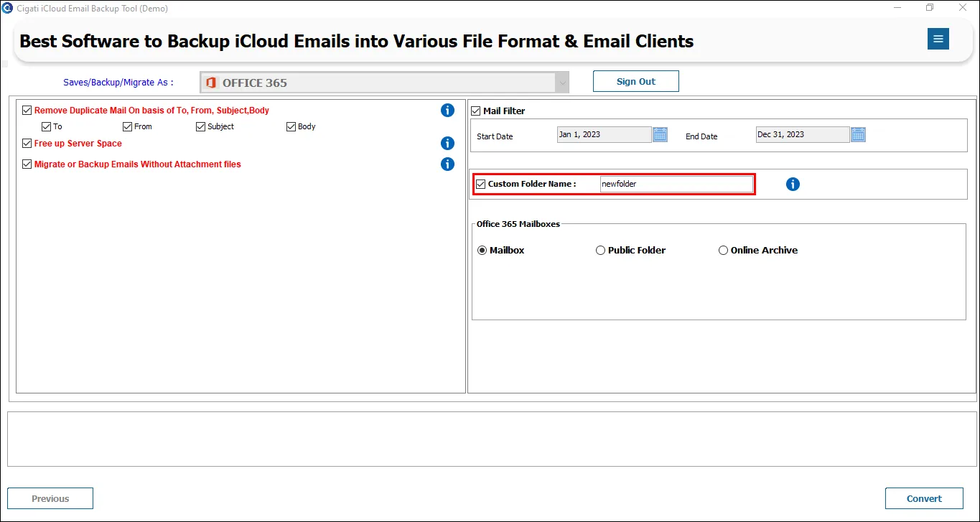Screen dimensions: 980x522
Task: Click the Cigati app logo icon
Action: [7, 8]
